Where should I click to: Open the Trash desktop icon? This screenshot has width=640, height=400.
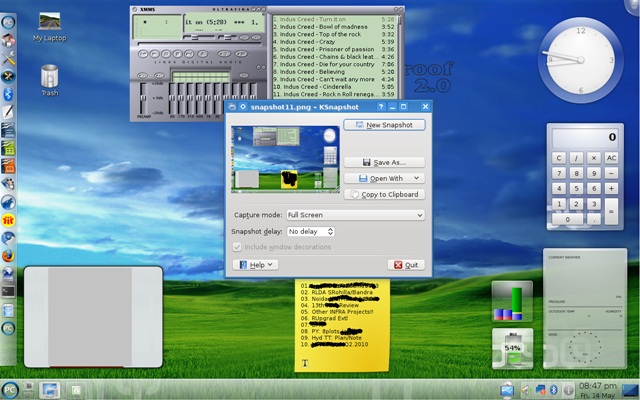50,77
